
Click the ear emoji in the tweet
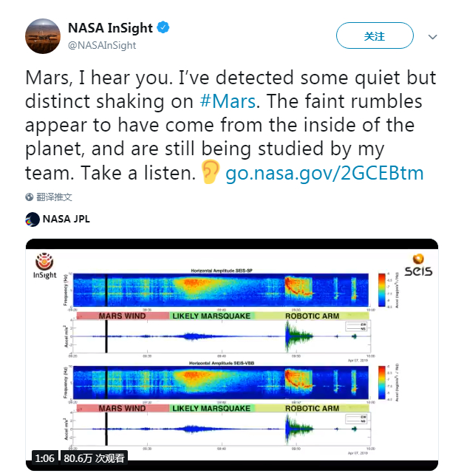(x=211, y=172)
